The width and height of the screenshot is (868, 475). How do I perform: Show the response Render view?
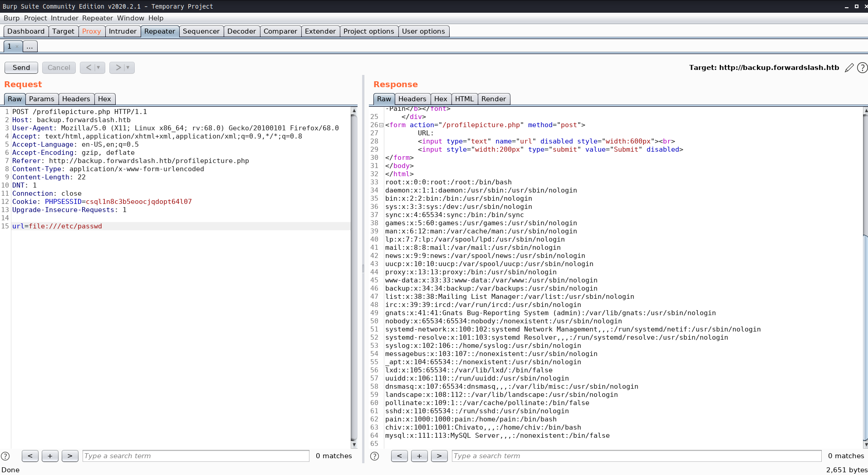pyautogui.click(x=494, y=99)
